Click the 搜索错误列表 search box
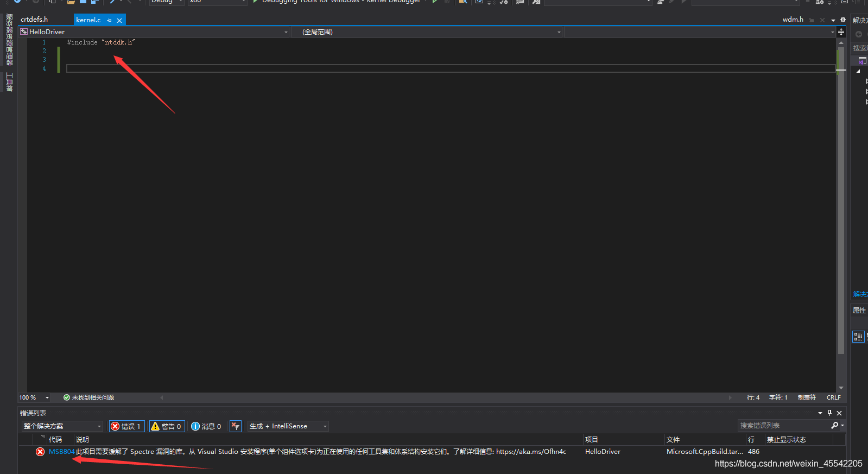 point(784,426)
